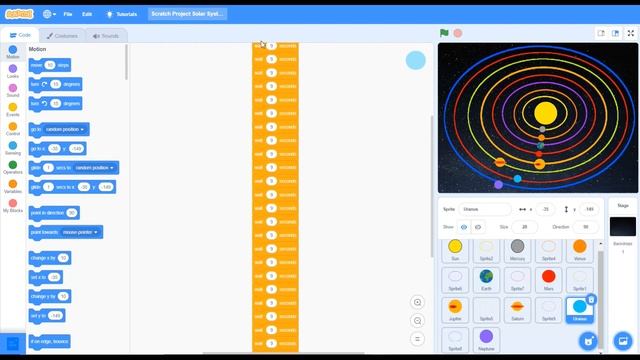Click the turn clockwise 15 degrees block
640x360 pixels.
click(56, 84)
